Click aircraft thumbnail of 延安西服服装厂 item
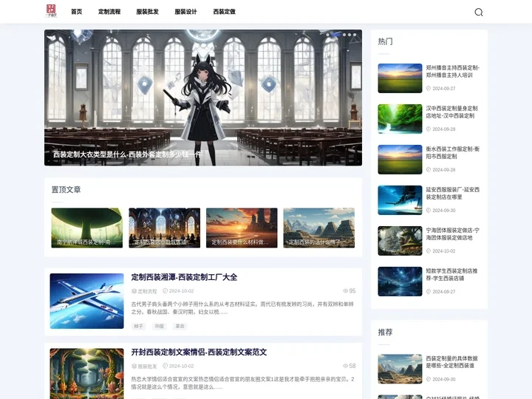Image resolution: width=532 pixels, height=399 pixels. 400,200
